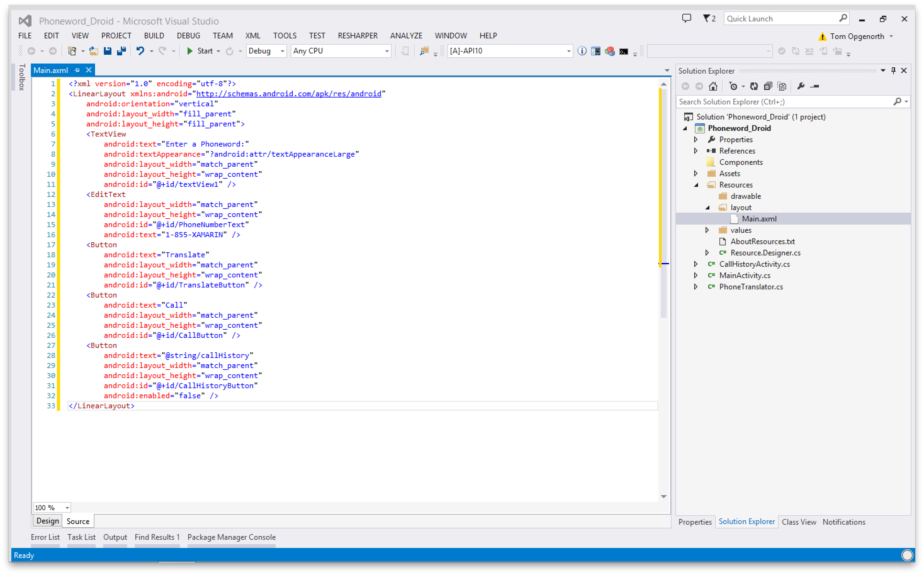Toggle auto-hide pin on Solution Explorer panel
The height and width of the screenshot is (575, 924).
(x=893, y=70)
